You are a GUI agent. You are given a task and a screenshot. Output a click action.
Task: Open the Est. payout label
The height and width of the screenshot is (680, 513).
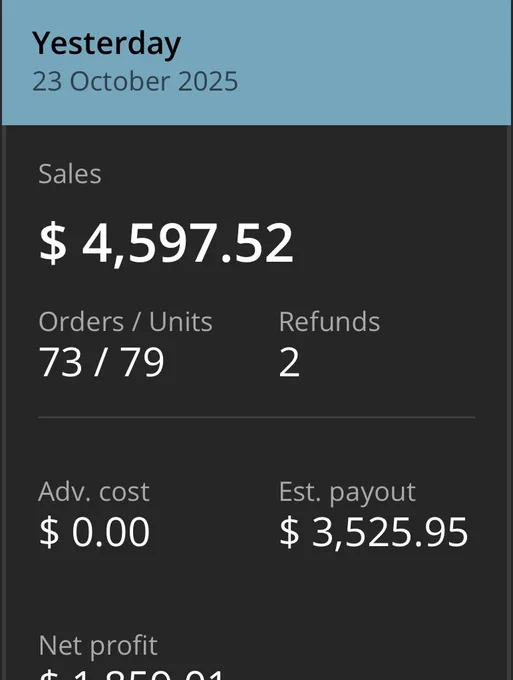pyautogui.click(x=347, y=493)
